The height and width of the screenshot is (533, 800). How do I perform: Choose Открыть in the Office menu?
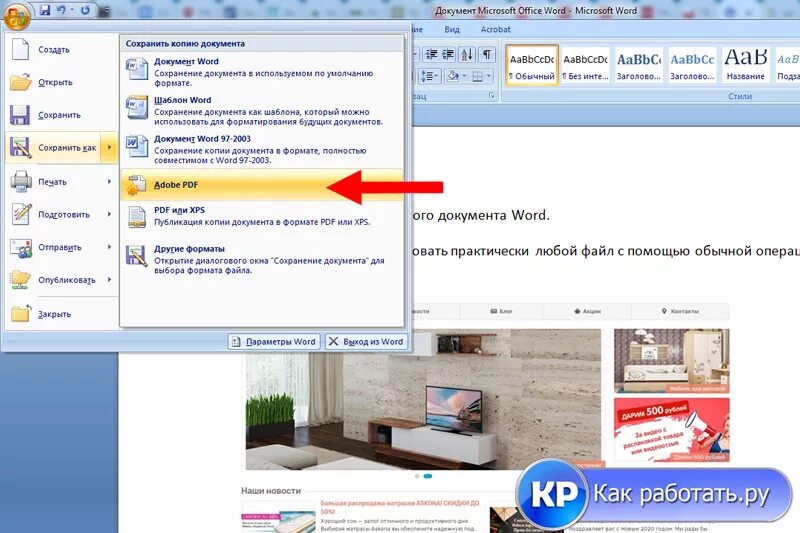[62, 82]
